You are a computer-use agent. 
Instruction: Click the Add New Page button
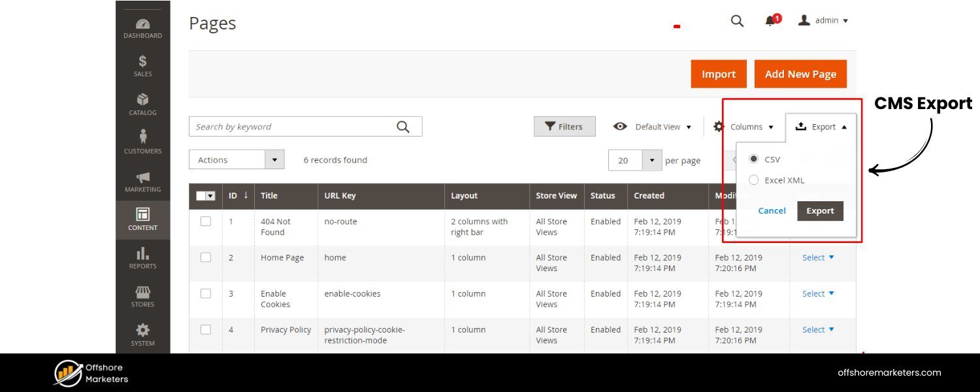click(800, 74)
